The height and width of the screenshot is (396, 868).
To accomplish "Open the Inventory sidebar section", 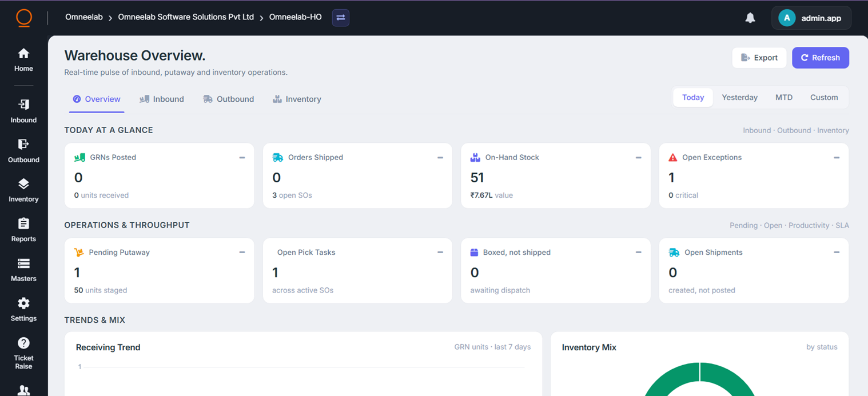I will pyautogui.click(x=23, y=190).
